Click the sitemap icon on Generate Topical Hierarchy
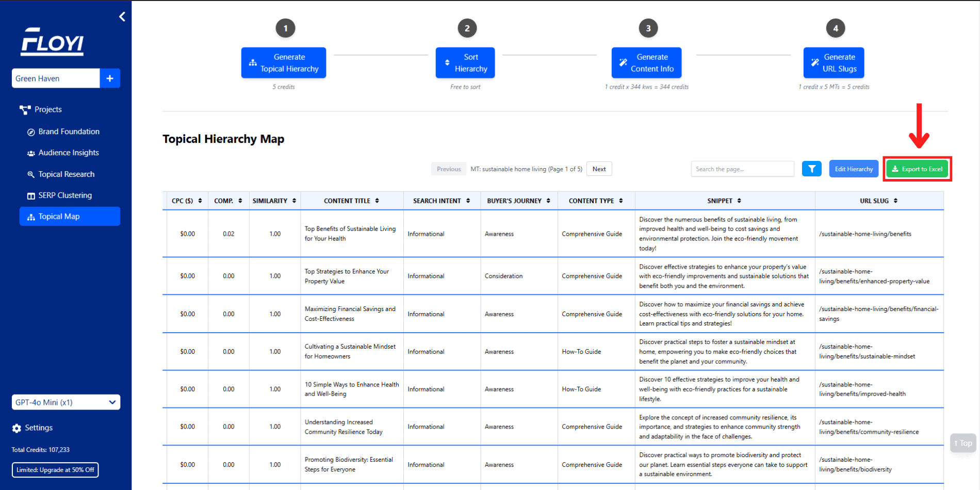 [x=253, y=62]
